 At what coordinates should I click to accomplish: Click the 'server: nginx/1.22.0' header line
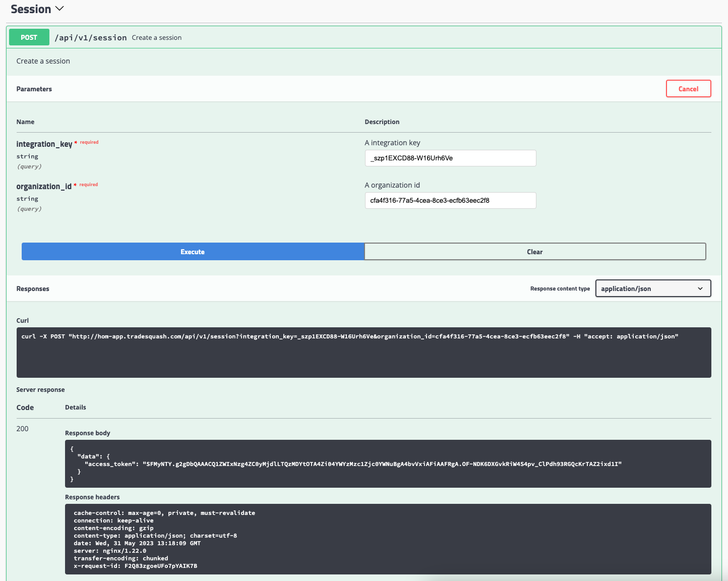click(110, 551)
